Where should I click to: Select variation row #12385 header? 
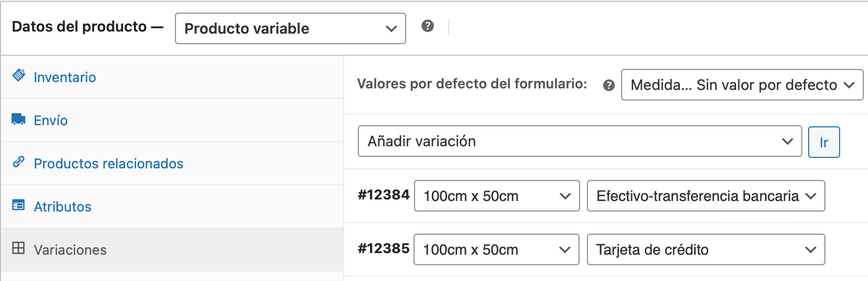pyautogui.click(x=384, y=248)
